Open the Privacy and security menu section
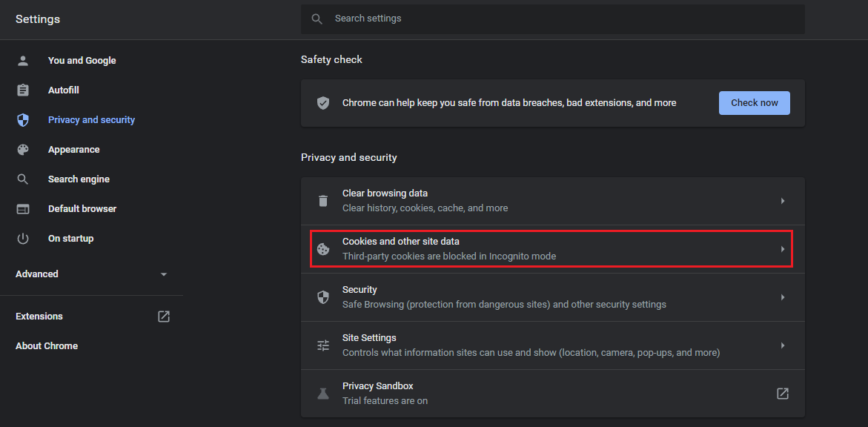 pos(91,119)
